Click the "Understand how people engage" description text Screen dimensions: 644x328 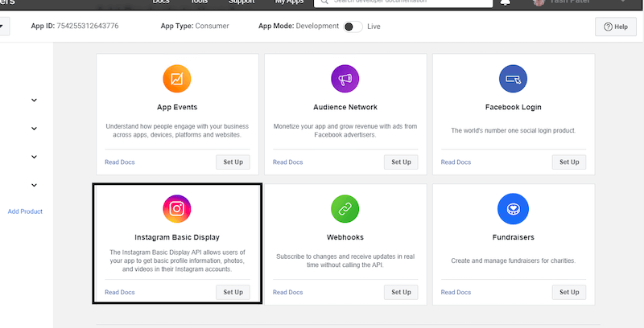177,130
